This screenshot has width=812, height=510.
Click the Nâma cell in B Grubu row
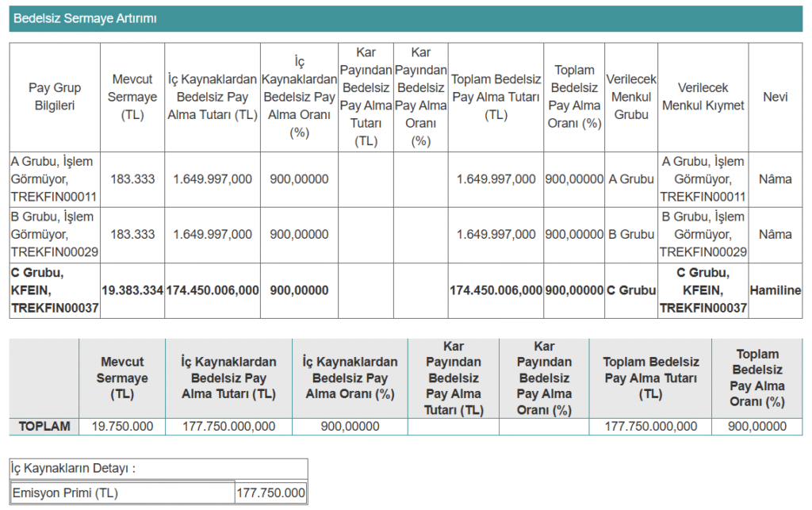click(775, 235)
